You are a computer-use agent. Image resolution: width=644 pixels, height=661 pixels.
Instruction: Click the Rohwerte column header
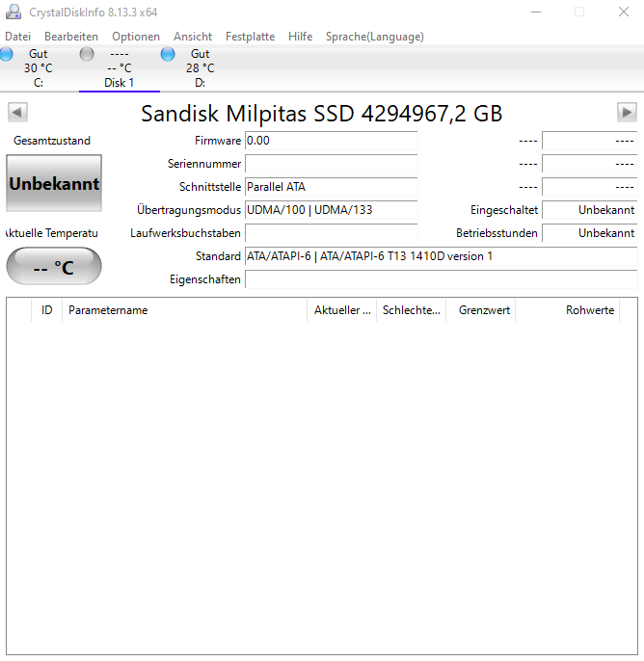568,310
